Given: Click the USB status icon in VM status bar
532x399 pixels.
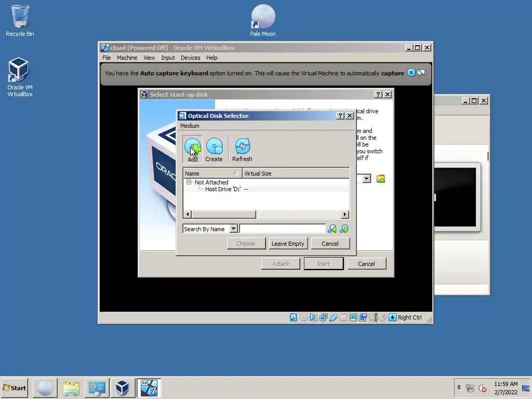Looking at the screenshot, I should point(333,317).
